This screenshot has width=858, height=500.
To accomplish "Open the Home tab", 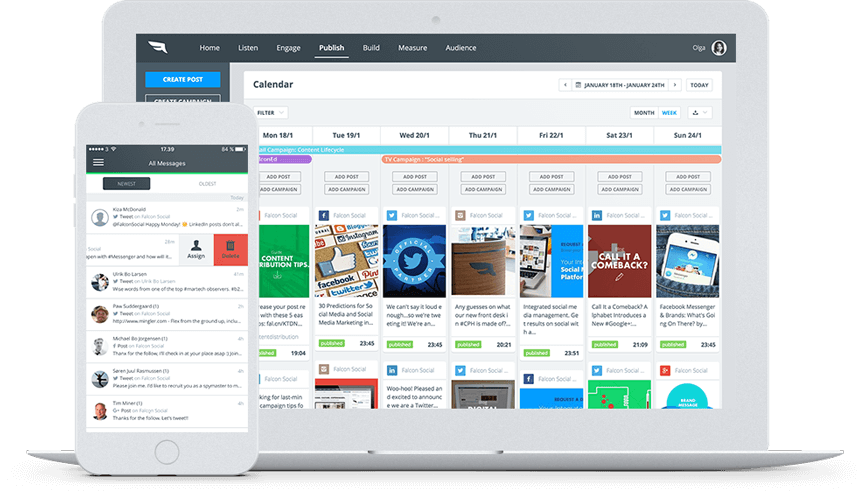I will pyautogui.click(x=210, y=48).
